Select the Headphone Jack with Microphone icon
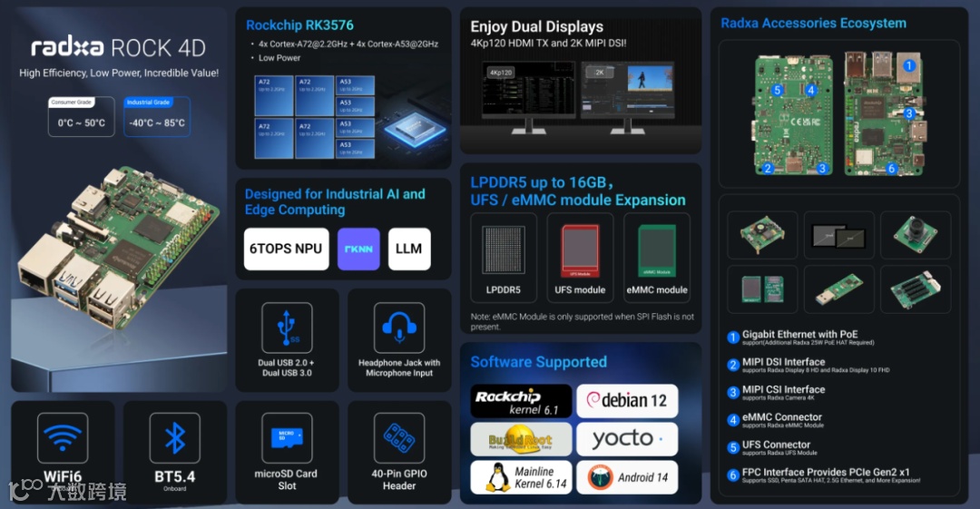The height and width of the screenshot is (509, 980). [x=399, y=328]
